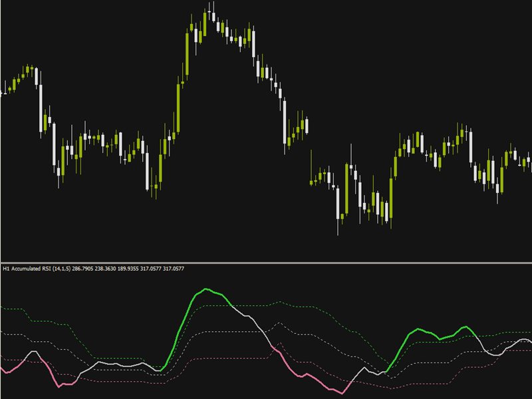Screen dimensions: 532x399
Task: Click the 286.7905 indicator value
Action: tap(82, 269)
